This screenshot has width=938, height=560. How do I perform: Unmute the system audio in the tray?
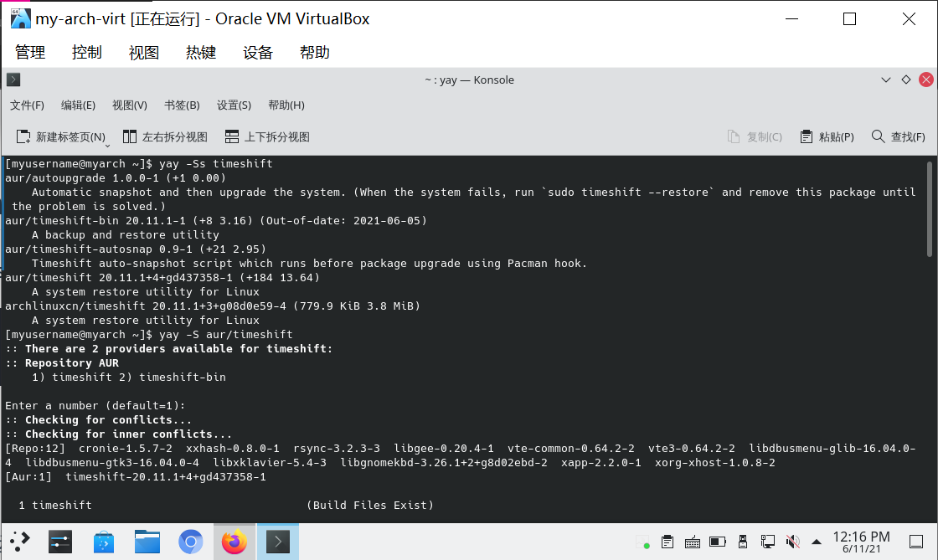pyautogui.click(x=792, y=542)
